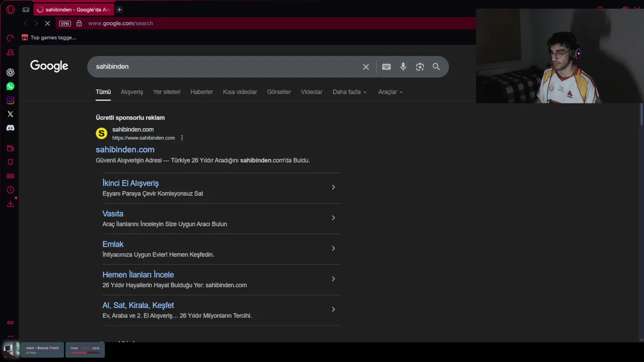Open the Discord sidebar icon

point(10,128)
